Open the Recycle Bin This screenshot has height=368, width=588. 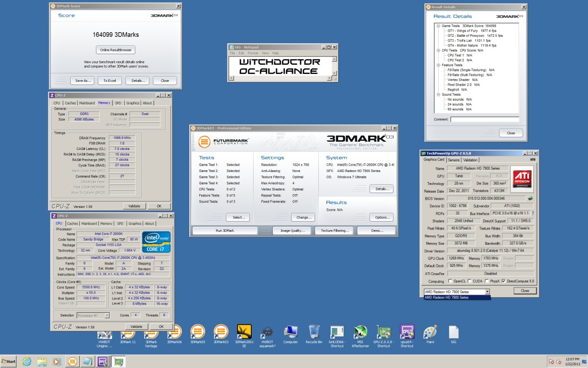(x=314, y=332)
